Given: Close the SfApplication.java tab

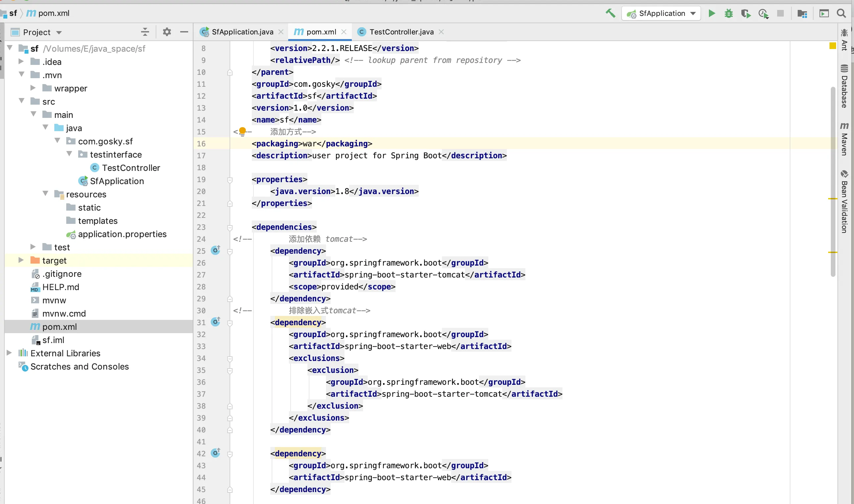Looking at the screenshot, I should (x=281, y=31).
